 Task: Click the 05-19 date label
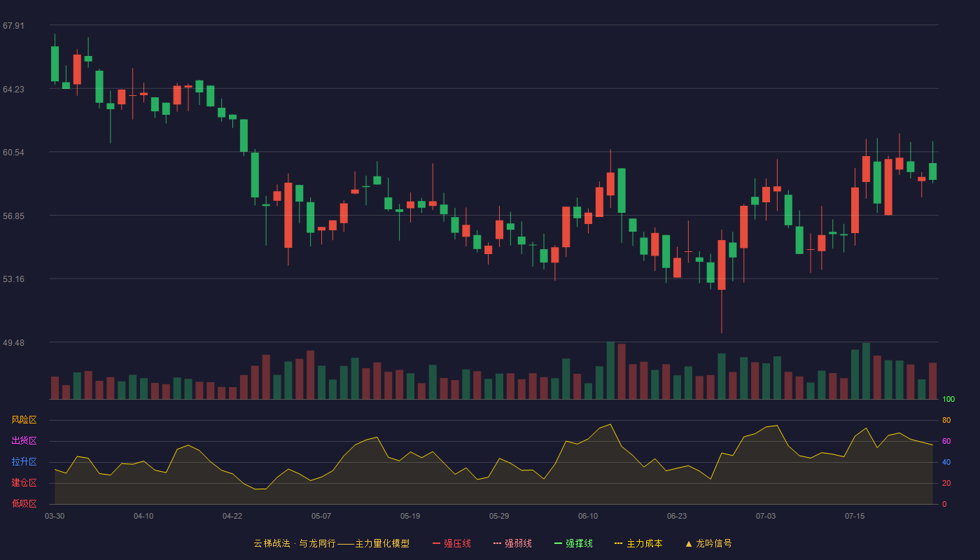point(410,516)
